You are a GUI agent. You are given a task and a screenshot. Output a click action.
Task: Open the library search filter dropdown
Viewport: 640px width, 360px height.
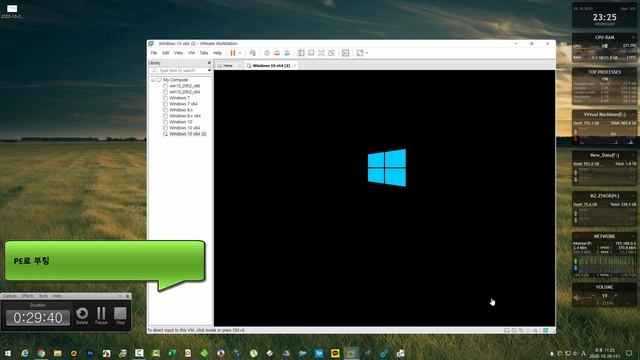pos(209,71)
